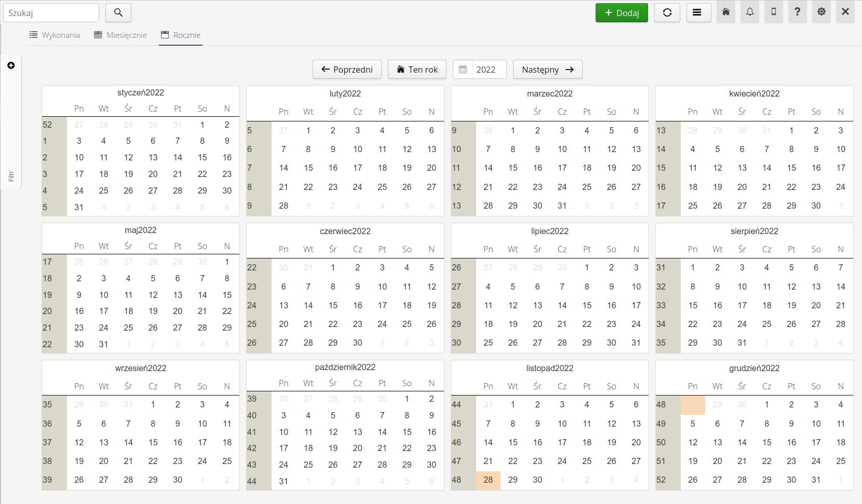Switch to the Miesięcznie tab
The height and width of the screenshot is (504, 862).
click(x=120, y=35)
